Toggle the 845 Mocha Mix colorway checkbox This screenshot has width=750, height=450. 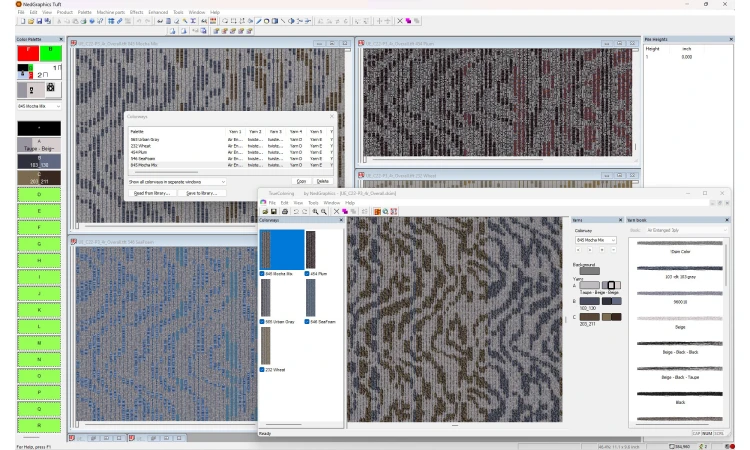[263, 273]
